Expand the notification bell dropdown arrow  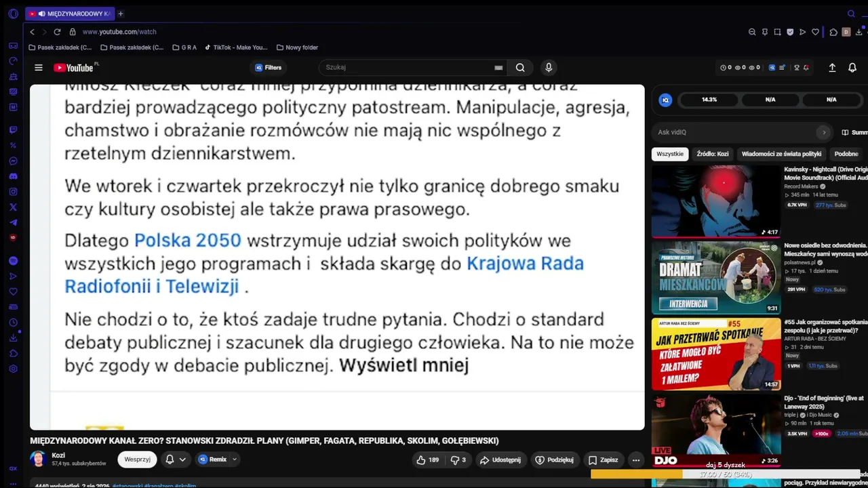click(x=182, y=460)
